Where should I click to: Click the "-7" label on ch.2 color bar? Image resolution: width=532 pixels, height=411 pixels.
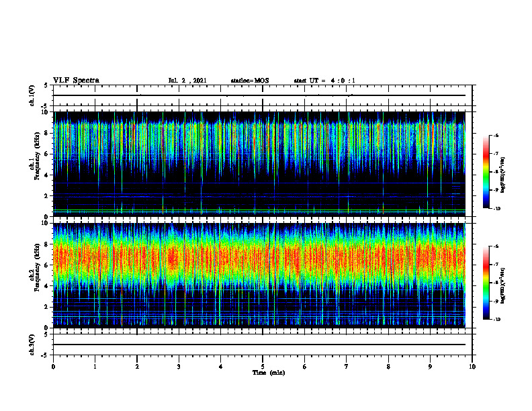tap(496, 265)
